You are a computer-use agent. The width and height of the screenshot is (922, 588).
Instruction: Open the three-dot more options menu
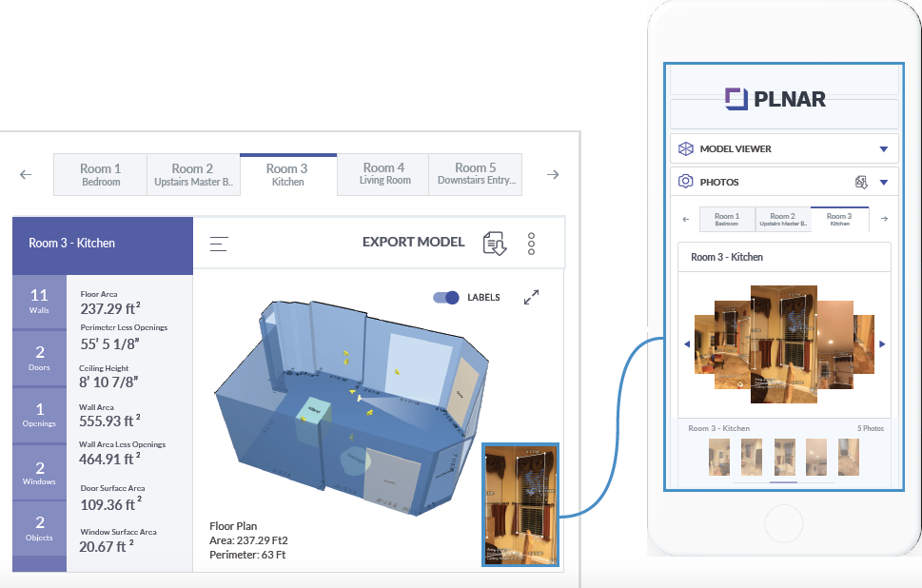531,244
